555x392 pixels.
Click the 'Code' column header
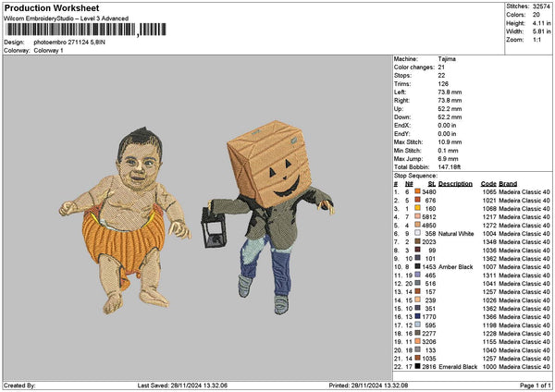[x=488, y=184]
